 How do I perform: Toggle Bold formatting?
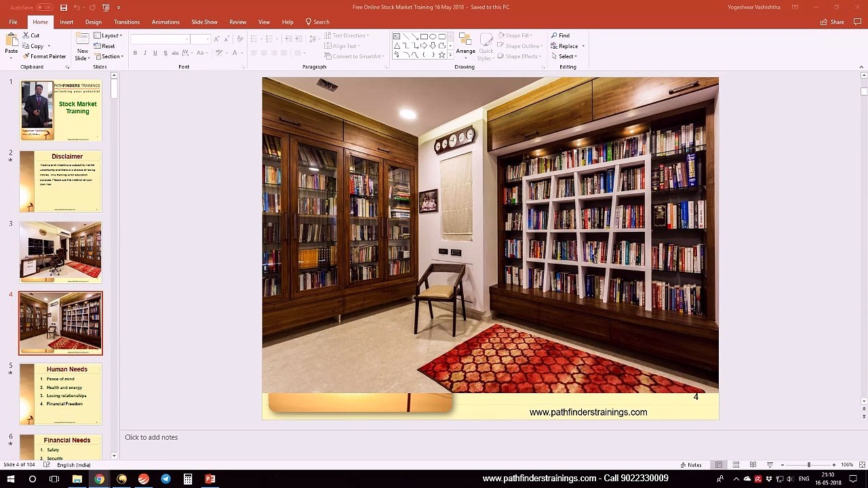[135, 53]
